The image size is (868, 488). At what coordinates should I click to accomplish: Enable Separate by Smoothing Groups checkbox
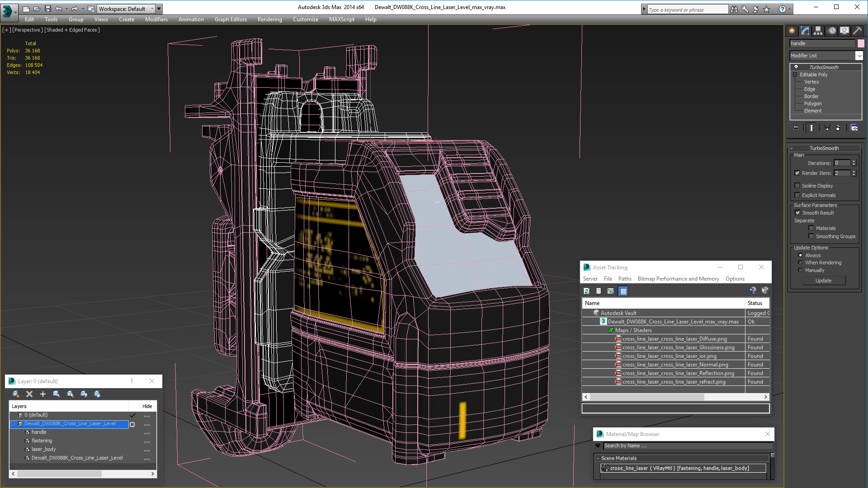811,236
